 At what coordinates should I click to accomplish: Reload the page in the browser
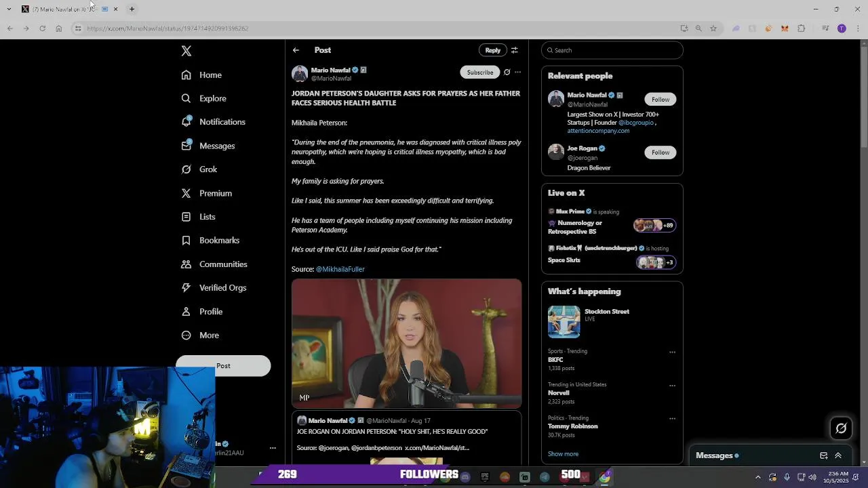(x=42, y=28)
